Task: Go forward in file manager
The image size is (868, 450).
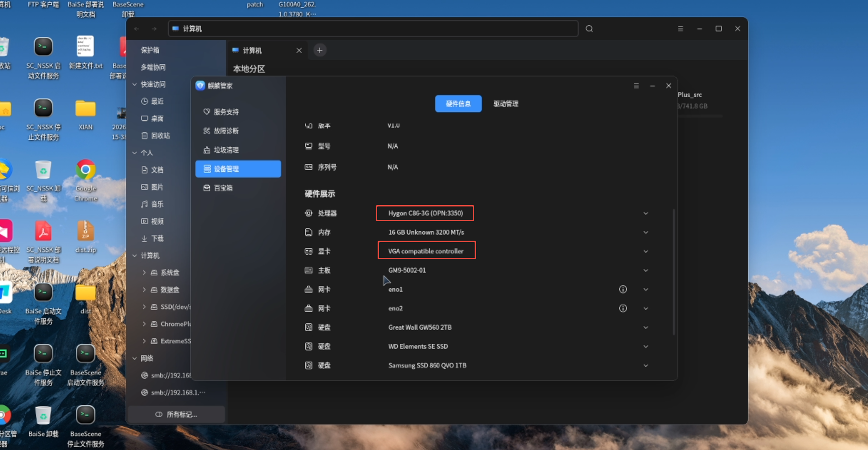Action: pos(154,29)
